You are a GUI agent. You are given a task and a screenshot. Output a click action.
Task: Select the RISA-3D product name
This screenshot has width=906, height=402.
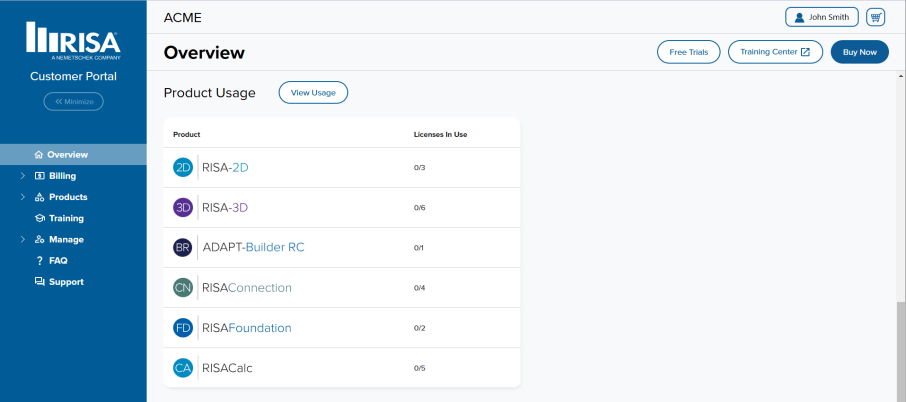[225, 207]
